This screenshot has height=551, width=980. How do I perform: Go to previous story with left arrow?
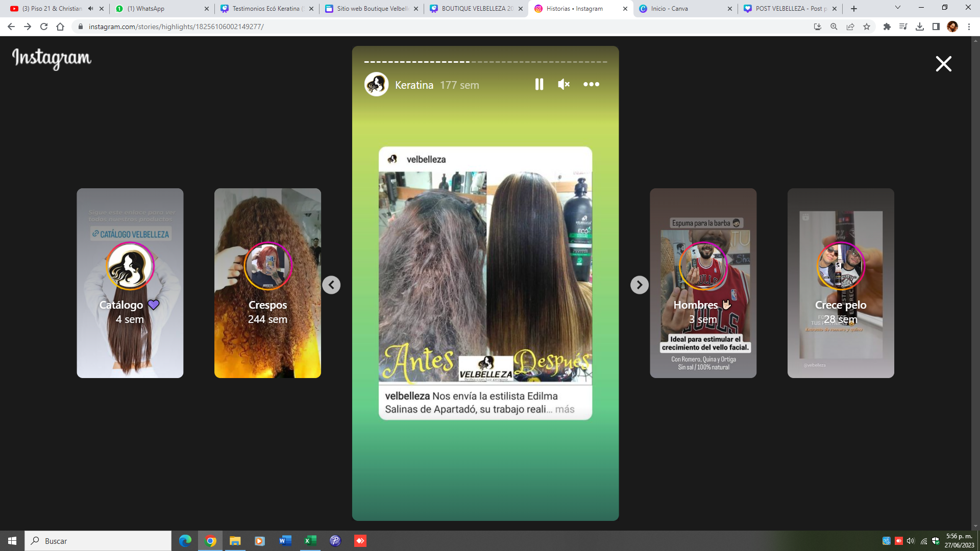coord(331,285)
